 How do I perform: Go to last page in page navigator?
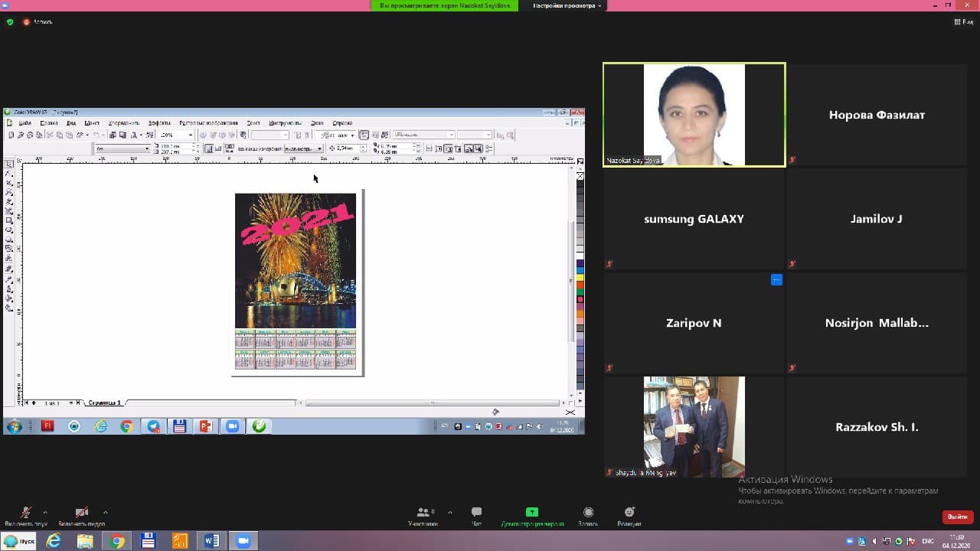(77, 403)
